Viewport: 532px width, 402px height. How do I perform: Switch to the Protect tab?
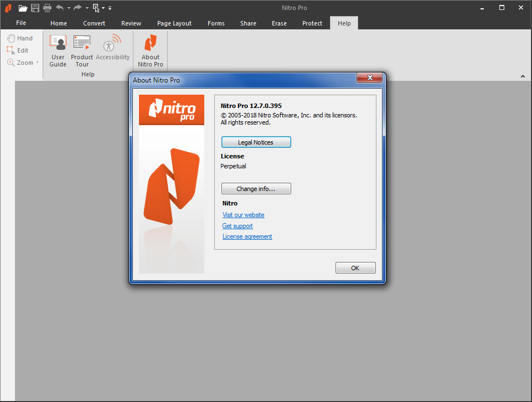click(312, 23)
